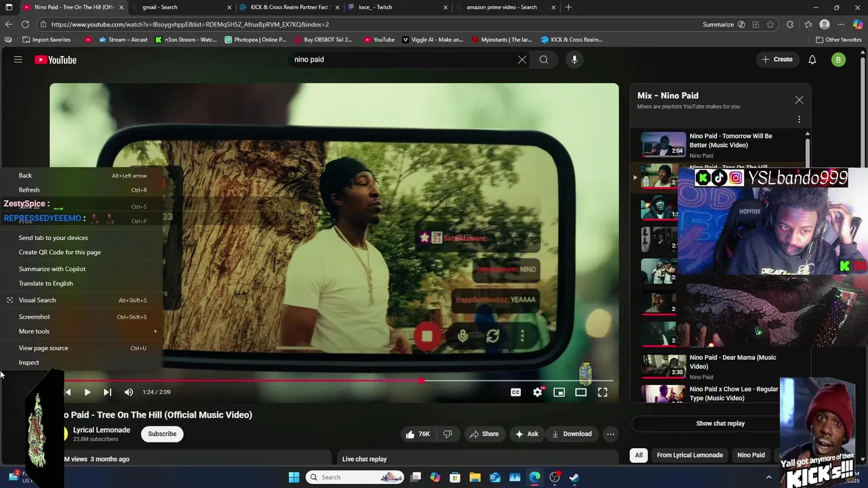Screen dimensions: 868x488
Task: Seek using the red progress bar scrubber
Action: click(422, 381)
